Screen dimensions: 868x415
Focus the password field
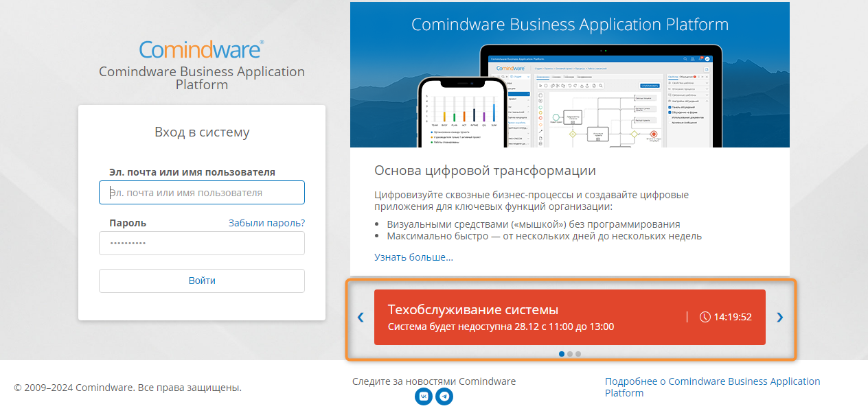[202, 243]
